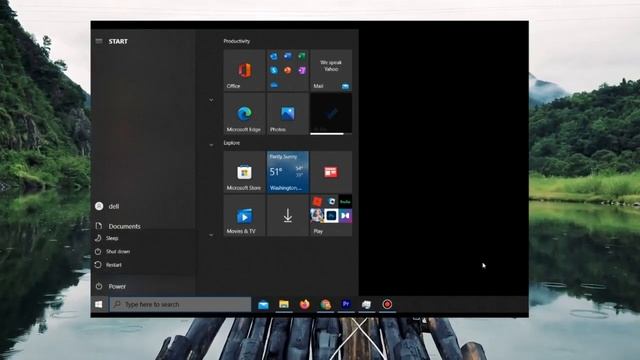Click the Type here to search box
Image resolution: width=640 pixels, height=360 pixels.
coord(180,304)
